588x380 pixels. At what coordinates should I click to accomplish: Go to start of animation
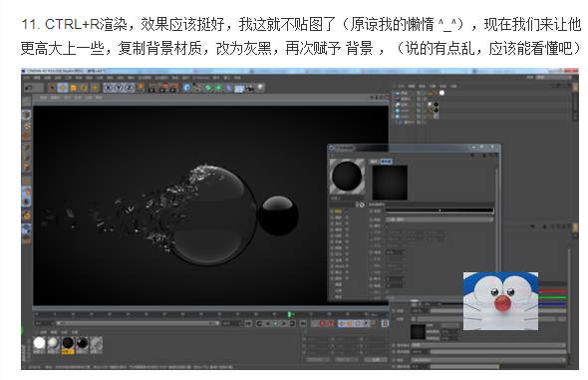point(248,324)
